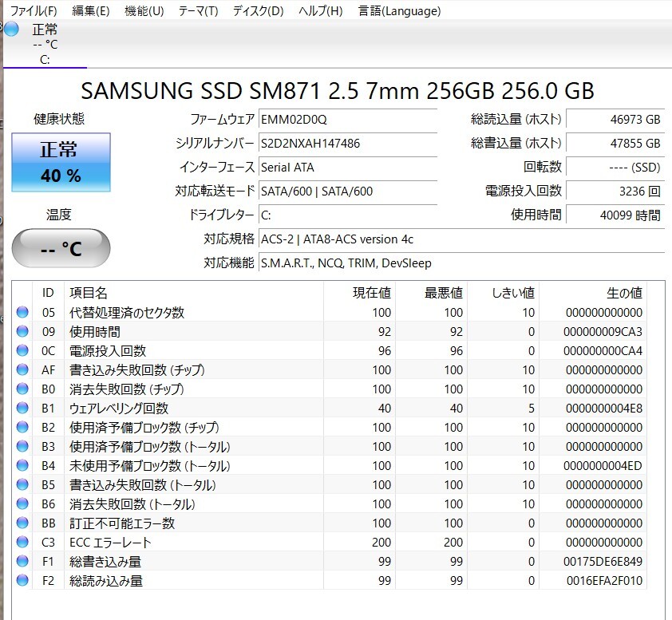
Task: Open the ディスク(D) menu
Action: [x=259, y=10]
